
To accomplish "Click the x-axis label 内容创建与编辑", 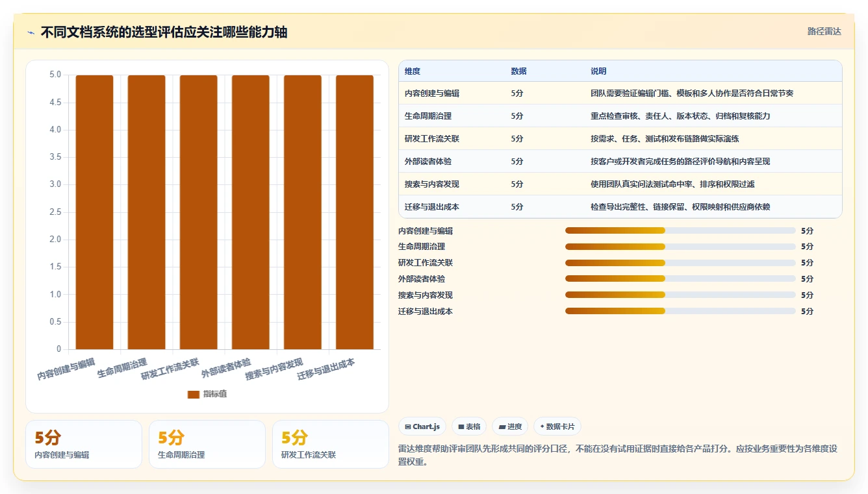I will coord(66,369).
